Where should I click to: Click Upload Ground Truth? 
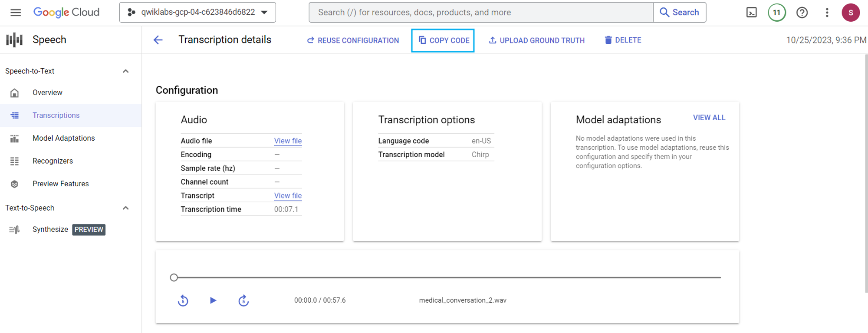[x=537, y=40]
